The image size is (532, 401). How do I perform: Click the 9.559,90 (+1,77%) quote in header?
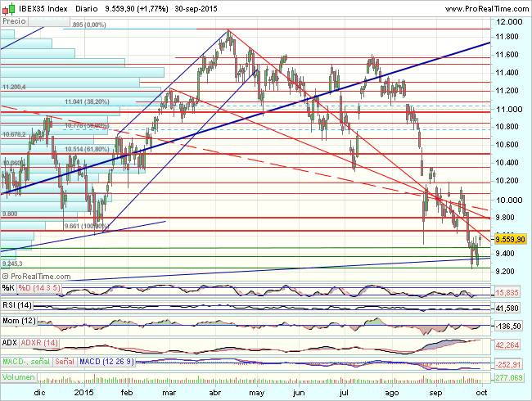pos(137,9)
